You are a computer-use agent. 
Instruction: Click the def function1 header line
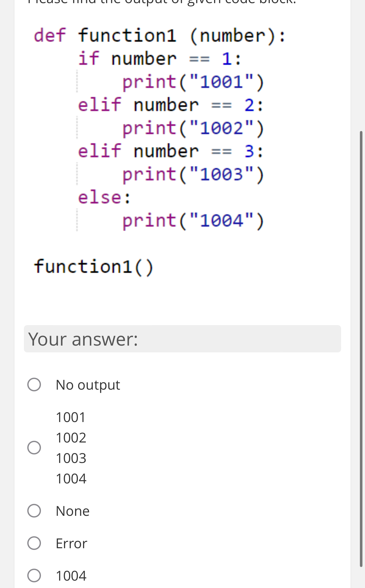pos(159,35)
